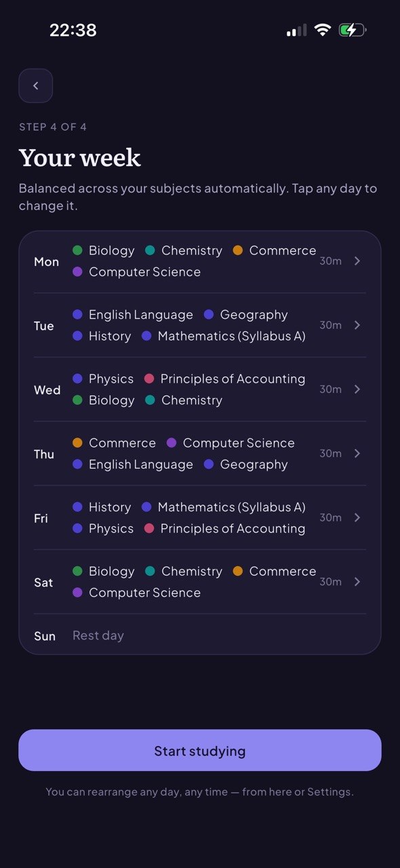Tap Tuesday's 30m duration label
Image resolution: width=400 pixels, height=868 pixels.
pyautogui.click(x=330, y=325)
